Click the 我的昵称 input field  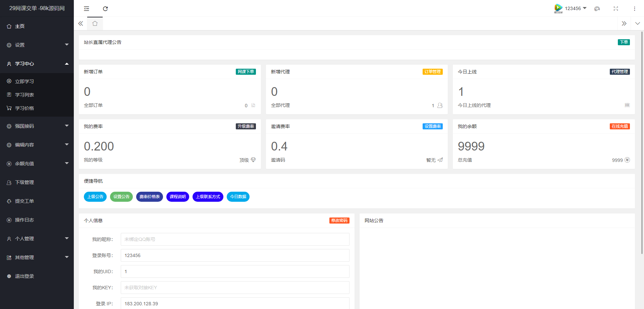click(x=235, y=239)
